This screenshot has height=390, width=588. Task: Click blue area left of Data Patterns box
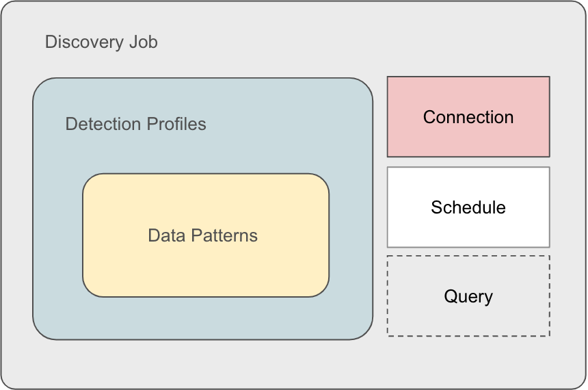(57, 236)
